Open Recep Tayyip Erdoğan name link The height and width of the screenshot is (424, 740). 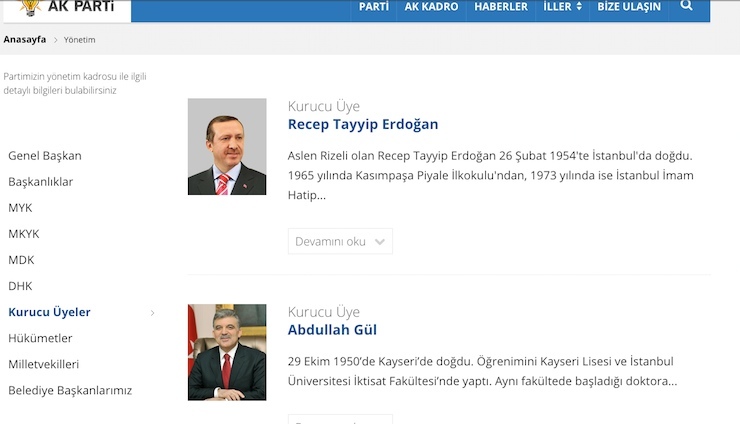(x=363, y=124)
